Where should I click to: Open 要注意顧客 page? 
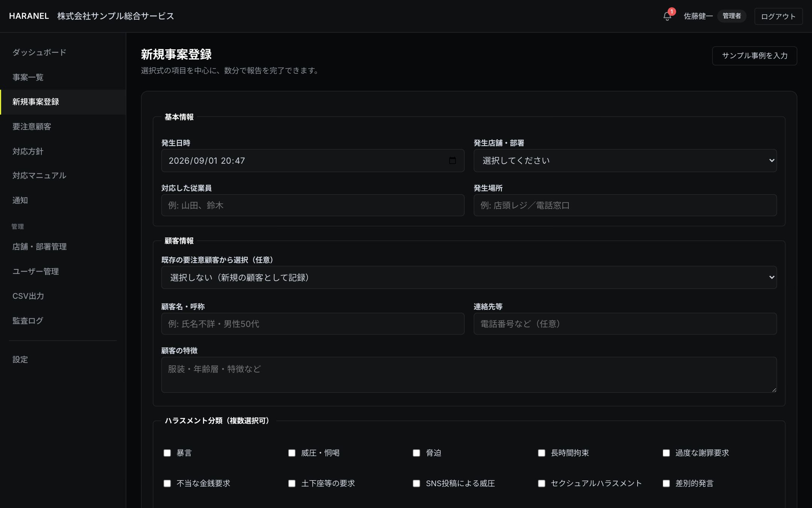(x=63, y=127)
